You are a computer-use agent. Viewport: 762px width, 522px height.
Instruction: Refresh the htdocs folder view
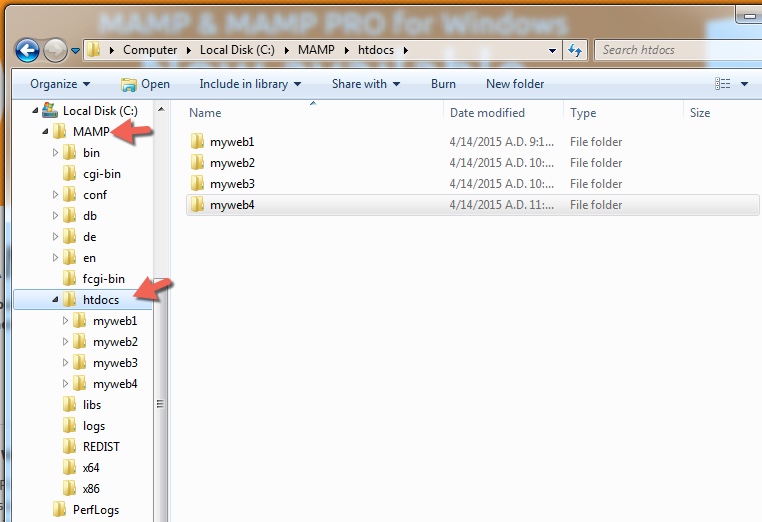pyautogui.click(x=575, y=50)
